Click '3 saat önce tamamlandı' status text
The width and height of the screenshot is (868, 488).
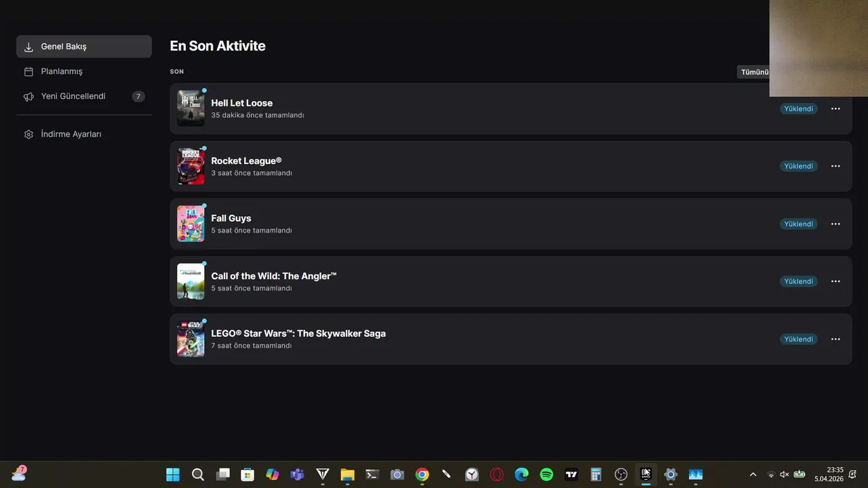(x=252, y=173)
